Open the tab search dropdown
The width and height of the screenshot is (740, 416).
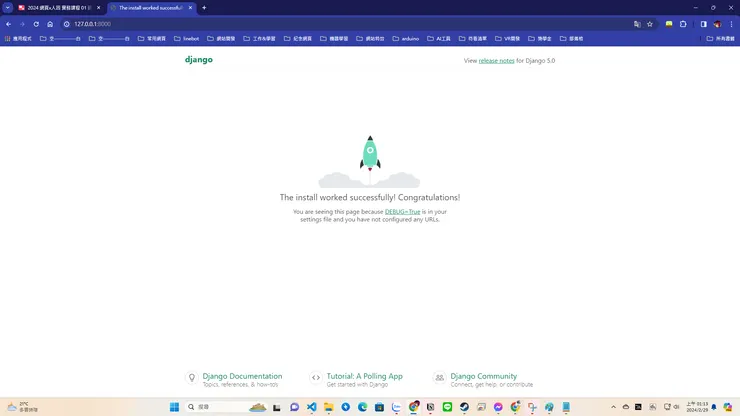click(x=8, y=8)
